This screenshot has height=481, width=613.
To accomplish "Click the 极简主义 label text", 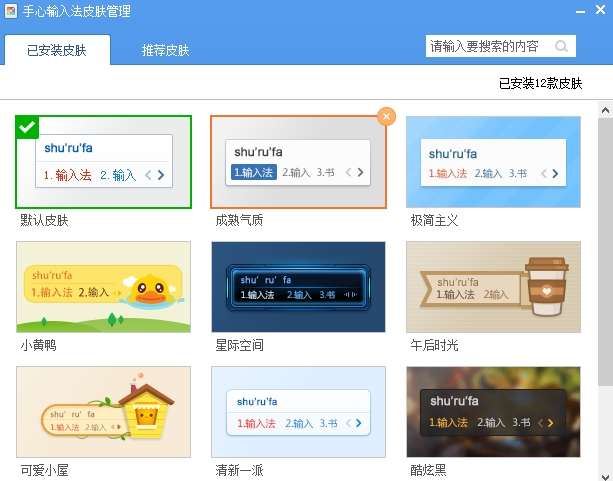I will [x=434, y=221].
